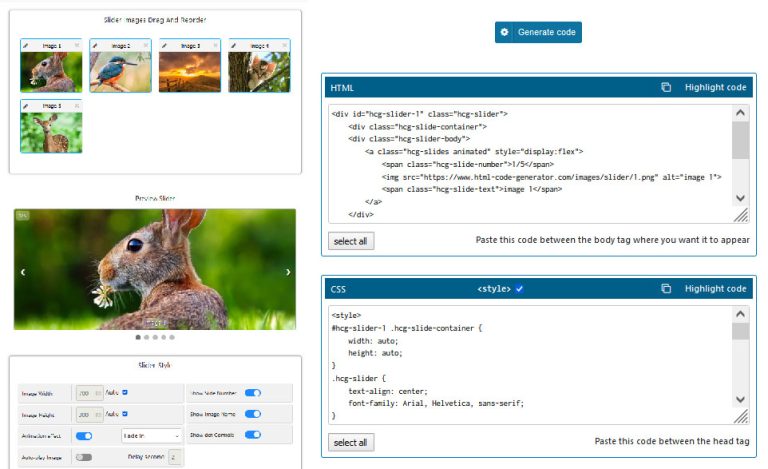768x469 pixels.
Task: Click Highlight code in the CSS panel
Action: [716, 288]
